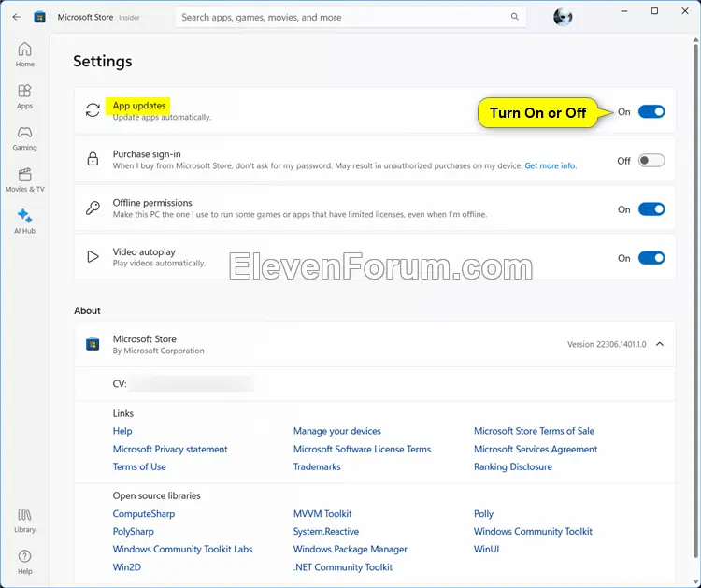Open the Home page in sidebar
Viewport: 701px width, 588px height.
tap(24, 54)
